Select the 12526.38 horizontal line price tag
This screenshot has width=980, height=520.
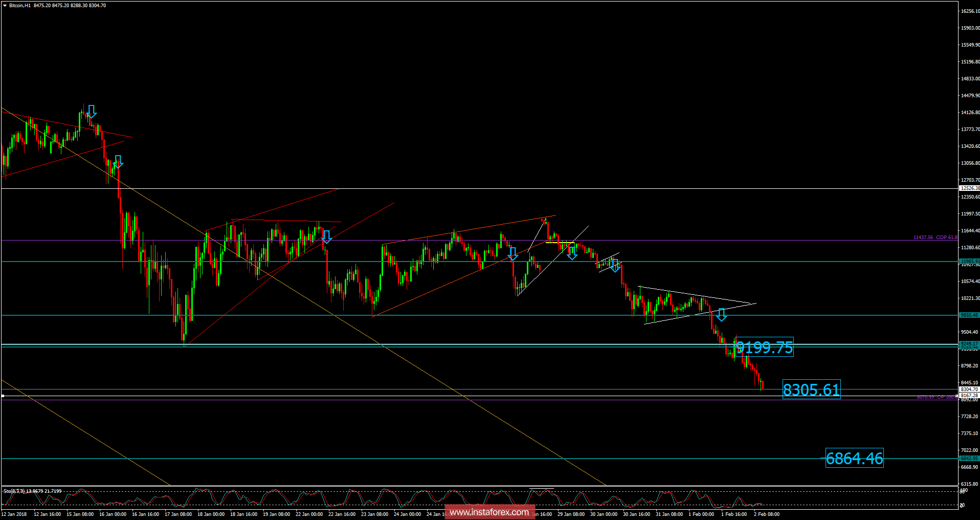pyautogui.click(x=969, y=188)
